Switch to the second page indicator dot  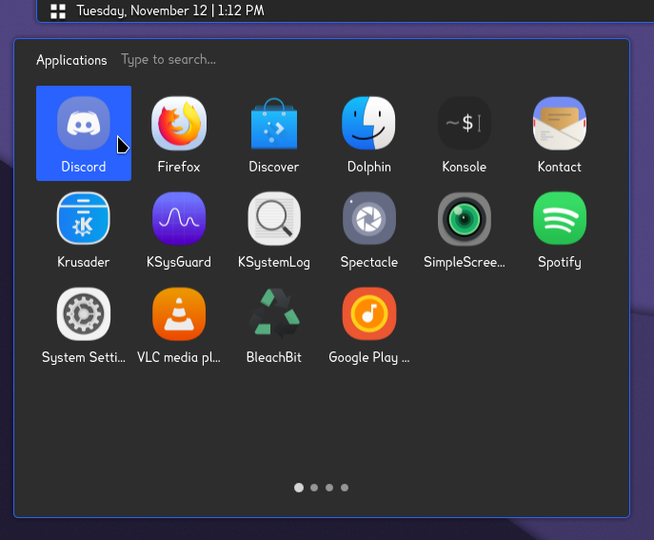click(314, 487)
